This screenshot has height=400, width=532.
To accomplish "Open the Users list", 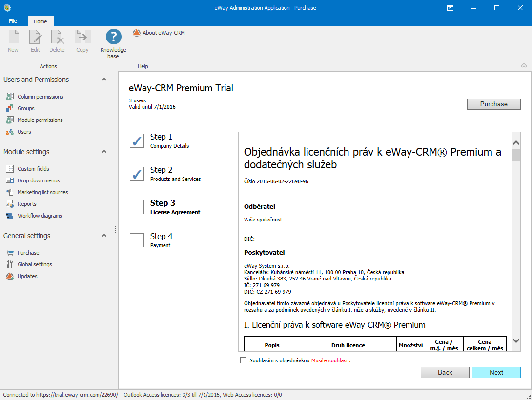I will pyautogui.click(x=19, y=132).
